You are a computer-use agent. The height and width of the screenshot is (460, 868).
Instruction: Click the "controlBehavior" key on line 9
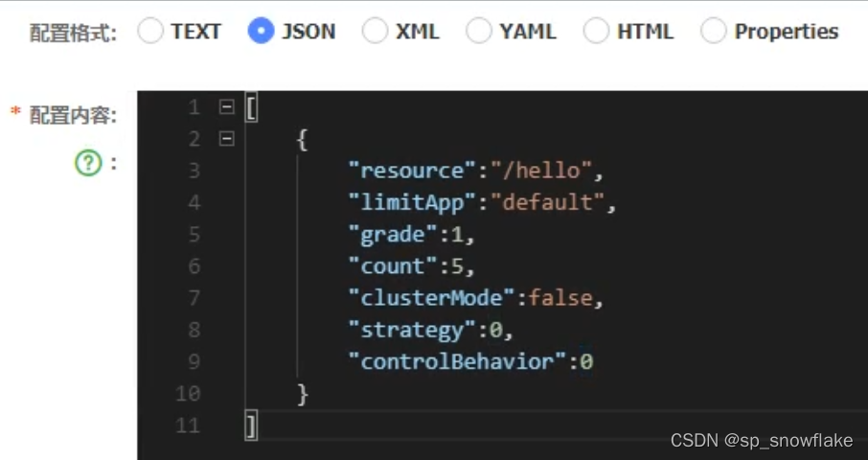click(x=457, y=362)
